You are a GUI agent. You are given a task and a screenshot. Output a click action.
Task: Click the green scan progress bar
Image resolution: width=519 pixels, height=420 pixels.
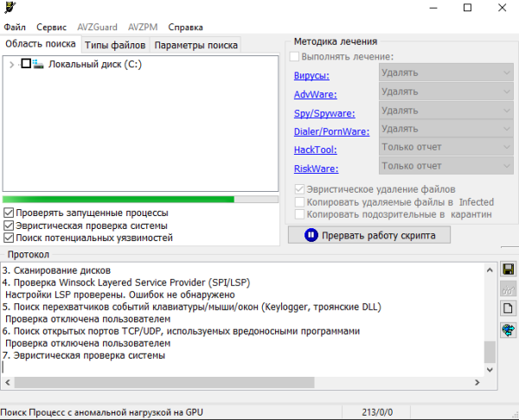tap(140, 199)
